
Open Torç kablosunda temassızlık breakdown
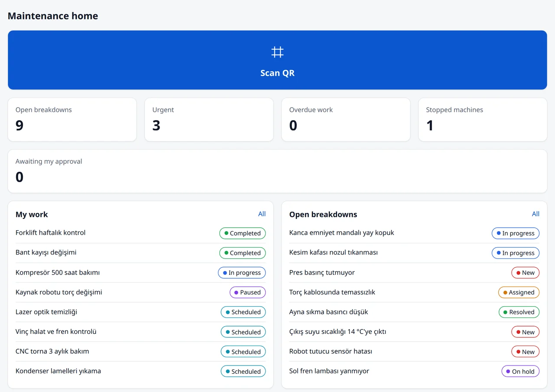pyautogui.click(x=414, y=292)
